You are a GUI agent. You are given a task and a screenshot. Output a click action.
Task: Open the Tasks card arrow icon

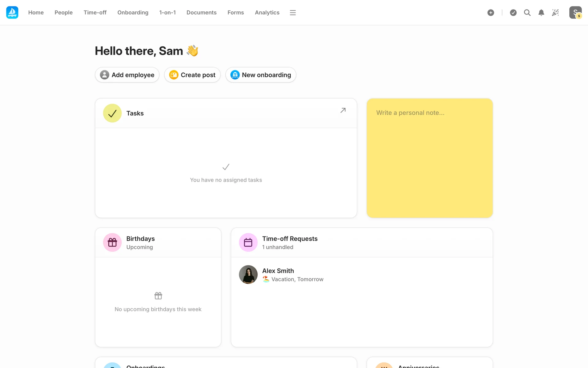343,110
